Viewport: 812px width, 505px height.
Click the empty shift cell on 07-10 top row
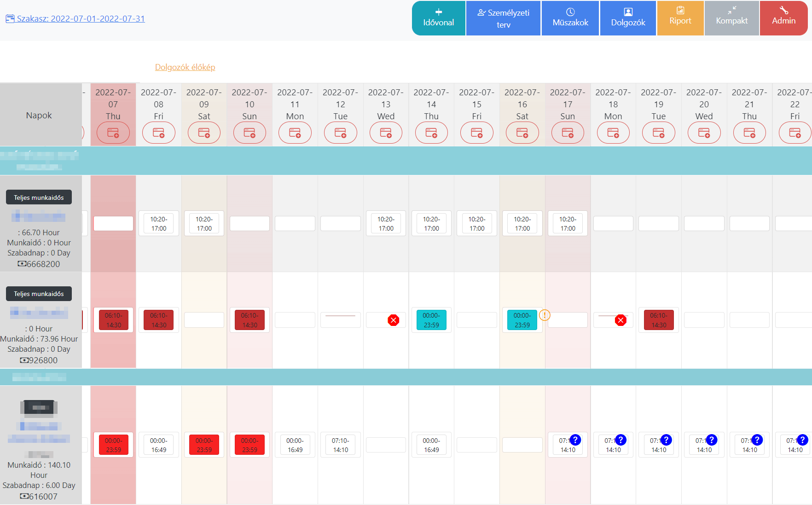[x=249, y=224]
